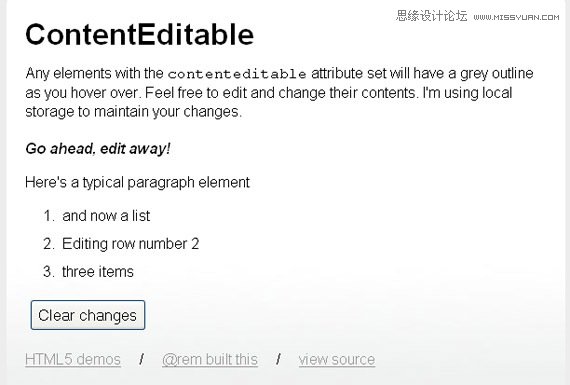Click the Clear changes button
570x385 pixels.
[88, 315]
